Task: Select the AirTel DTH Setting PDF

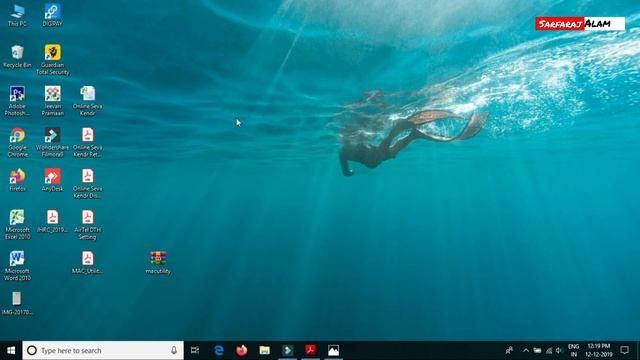Action: 87,224
